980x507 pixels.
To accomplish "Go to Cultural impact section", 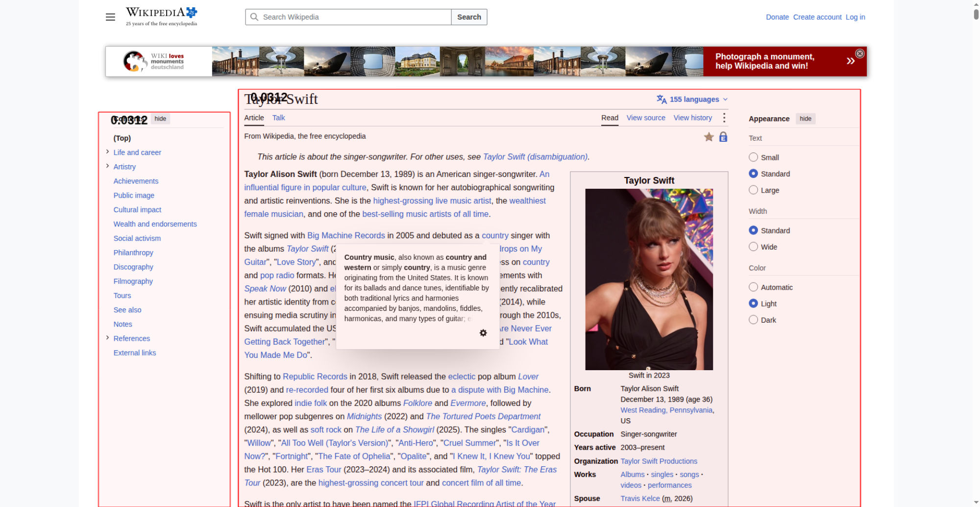I will [x=137, y=209].
